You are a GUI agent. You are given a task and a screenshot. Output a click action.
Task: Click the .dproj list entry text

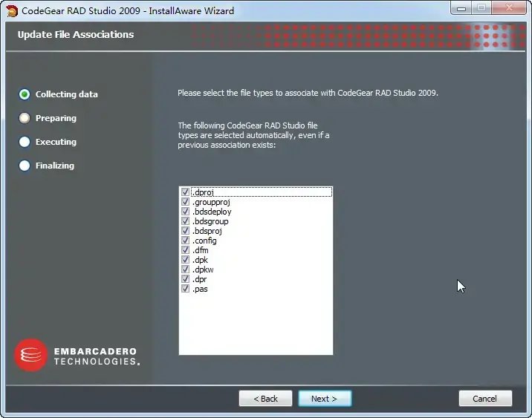pos(203,192)
